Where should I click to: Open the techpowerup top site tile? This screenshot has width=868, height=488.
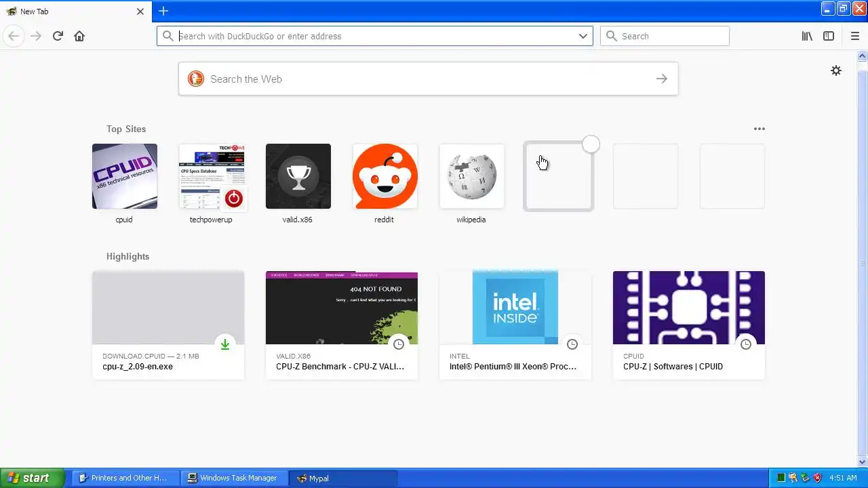click(212, 176)
